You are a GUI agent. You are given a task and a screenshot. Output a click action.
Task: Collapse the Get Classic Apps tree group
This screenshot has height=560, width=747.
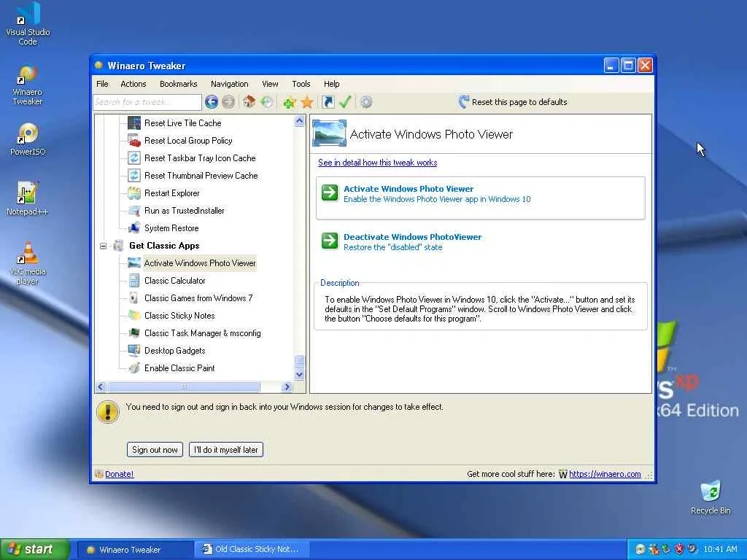point(103,246)
